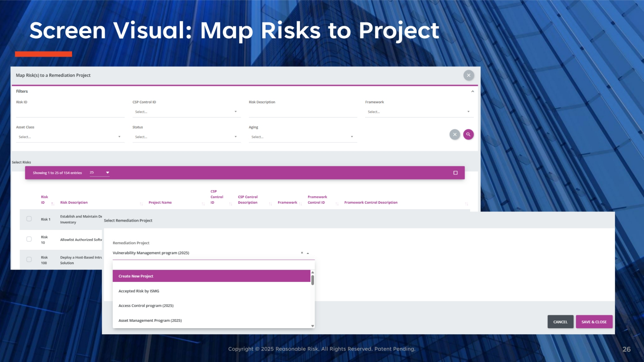
Task: Click the Risk Description filter input
Action: pyautogui.click(x=303, y=112)
